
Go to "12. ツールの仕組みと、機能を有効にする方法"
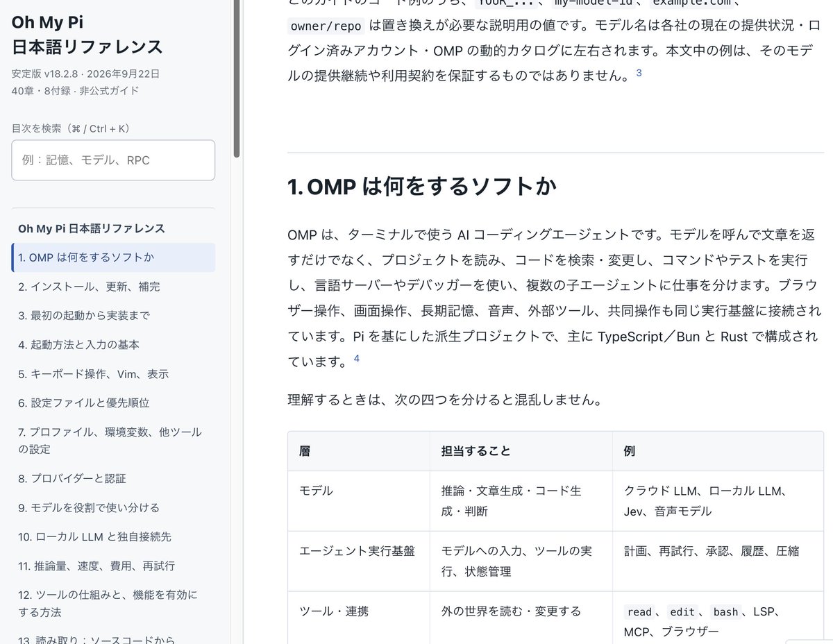pyautogui.click(x=113, y=603)
